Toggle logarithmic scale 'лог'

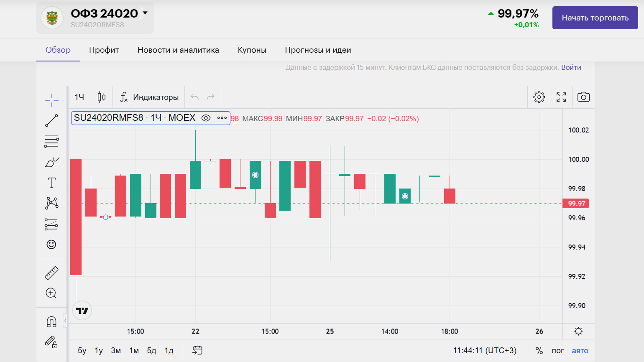tap(557, 351)
